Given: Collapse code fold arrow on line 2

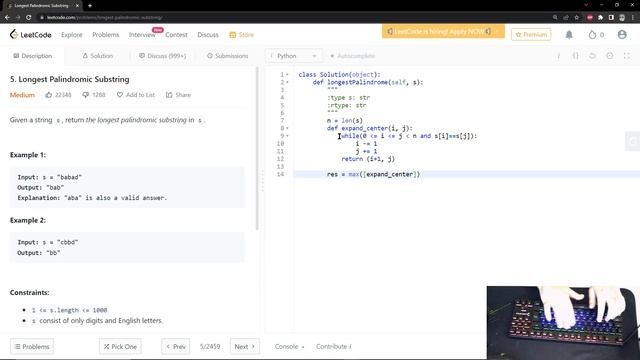Looking at the screenshot, I should click(287, 82).
